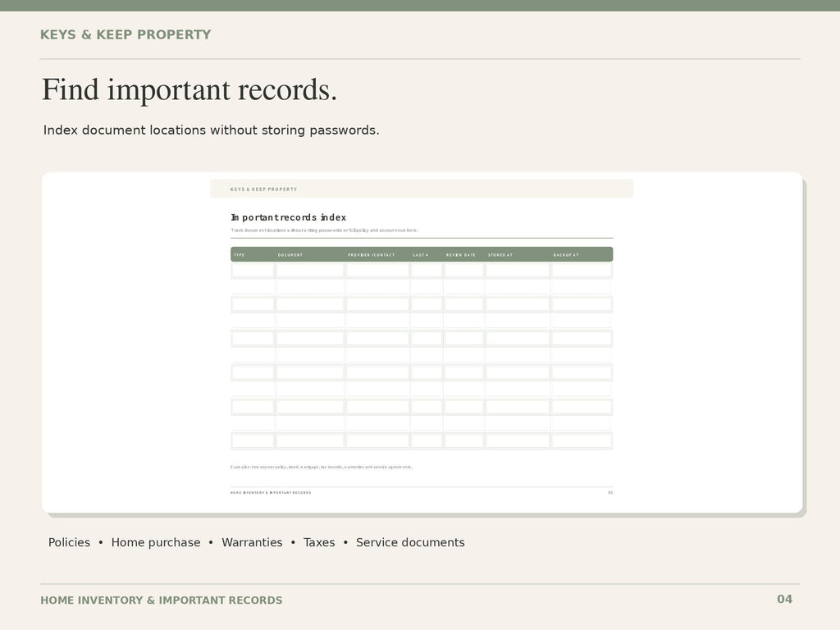Click the subtitle 'Index document locations without storing passwords.'
Viewport: 840px width, 630px height.
[211, 130]
